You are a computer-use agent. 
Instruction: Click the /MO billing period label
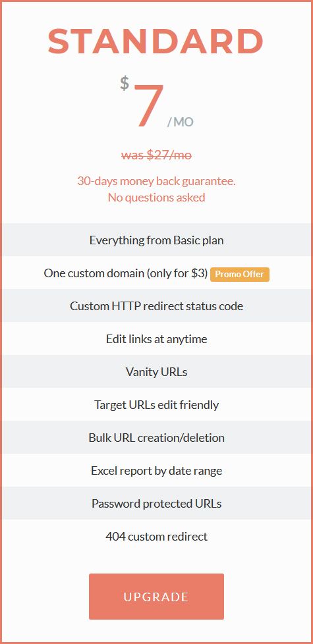click(181, 122)
